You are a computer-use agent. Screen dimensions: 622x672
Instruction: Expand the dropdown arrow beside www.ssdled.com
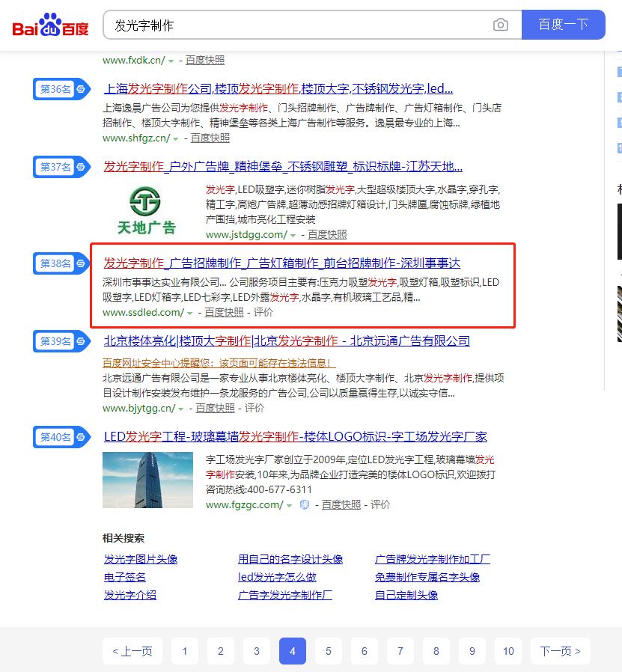coord(190,314)
